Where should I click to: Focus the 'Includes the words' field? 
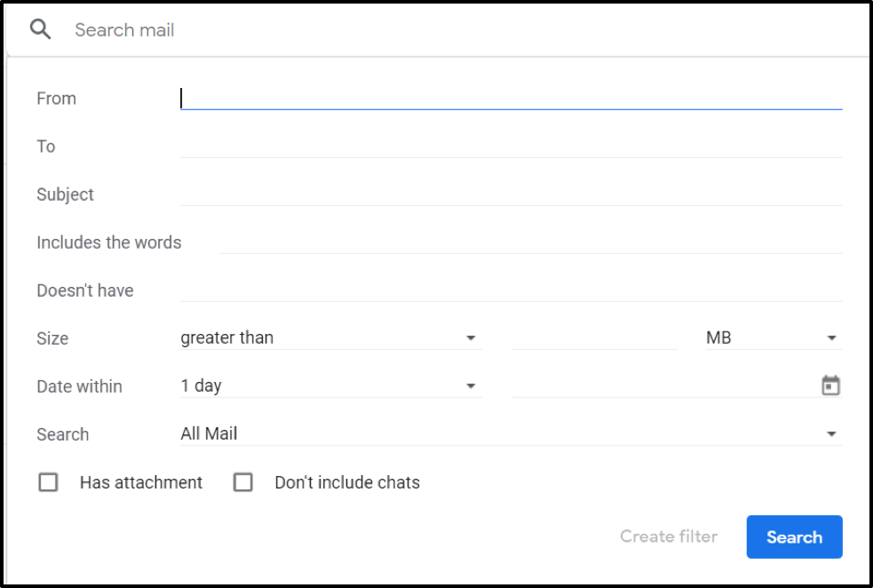[x=530, y=242]
